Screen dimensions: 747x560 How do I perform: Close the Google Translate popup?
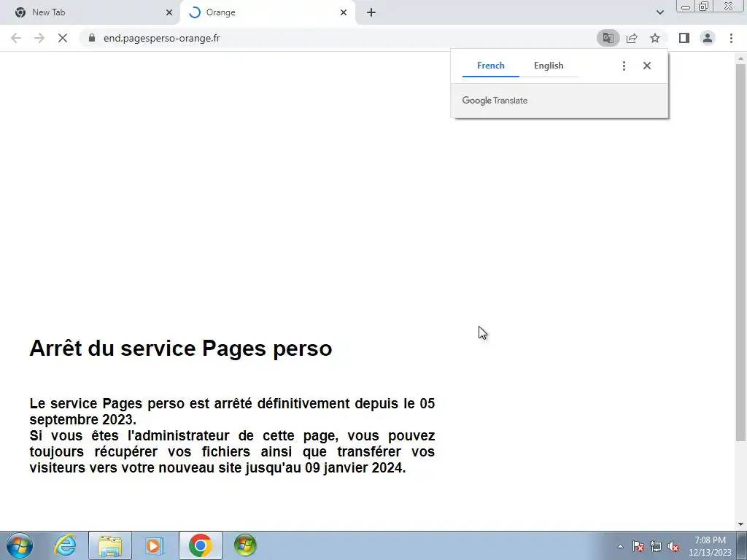(646, 66)
